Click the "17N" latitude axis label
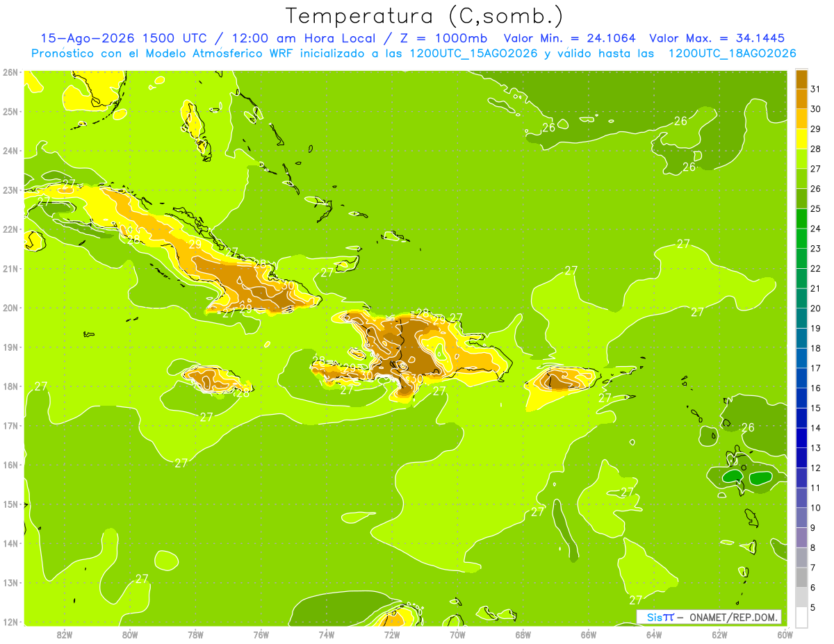The width and height of the screenshot is (834, 644). [10, 425]
